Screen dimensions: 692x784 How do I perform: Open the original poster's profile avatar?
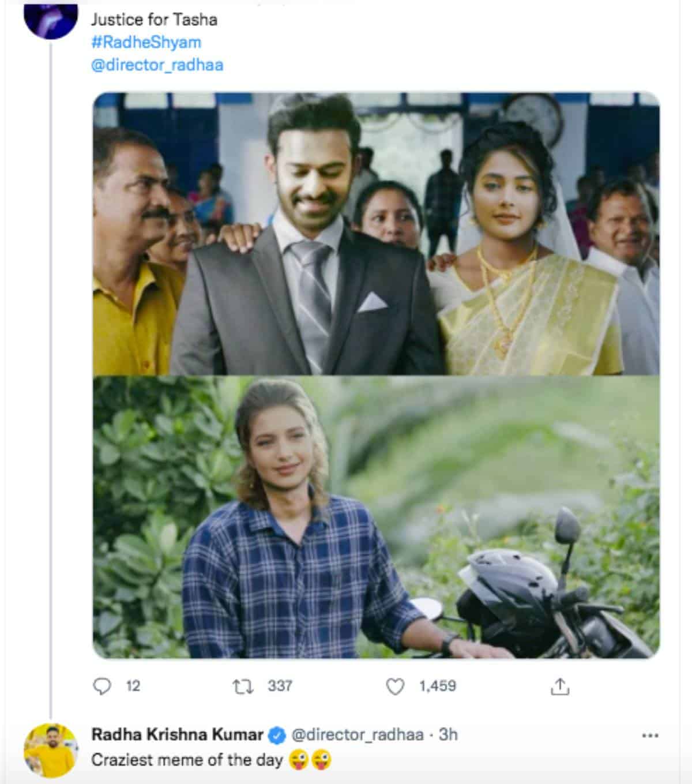point(51,18)
